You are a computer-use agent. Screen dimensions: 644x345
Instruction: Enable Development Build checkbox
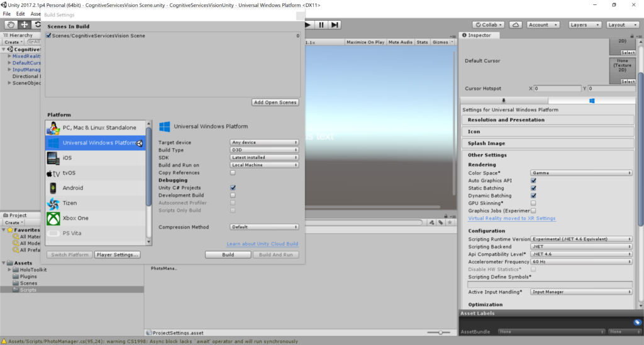pyautogui.click(x=233, y=195)
